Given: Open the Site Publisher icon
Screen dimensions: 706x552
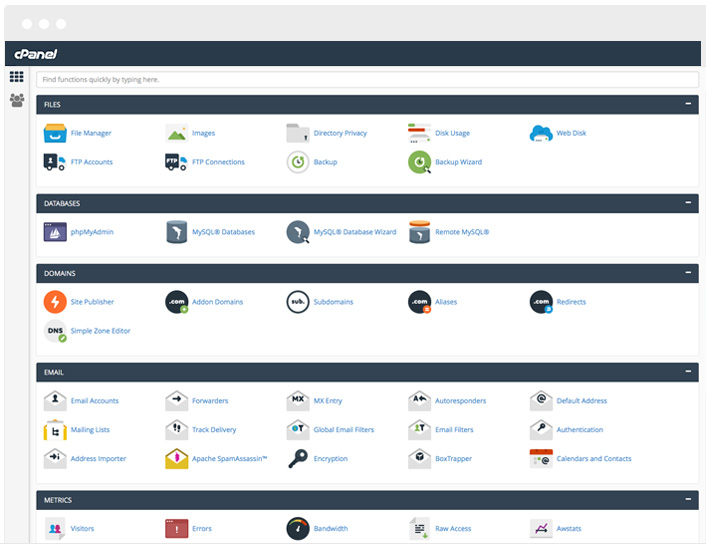Looking at the screenshot, I should pos(55,301).
